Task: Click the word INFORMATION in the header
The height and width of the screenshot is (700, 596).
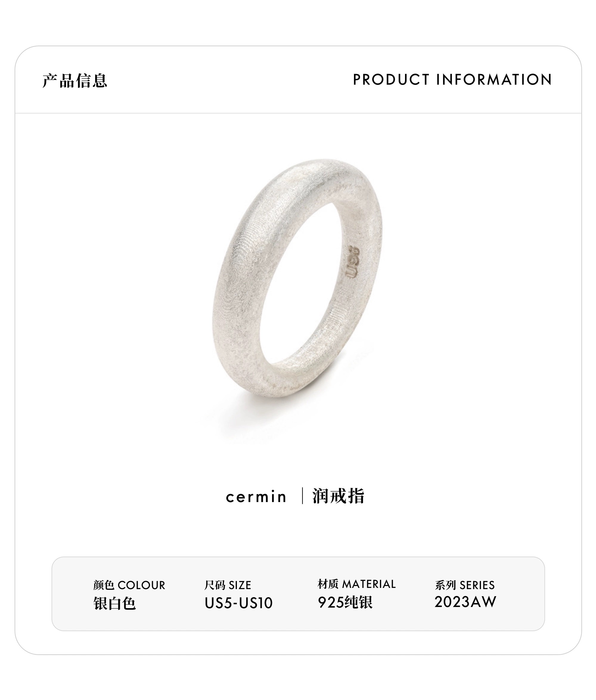Action: click(494, 80)
